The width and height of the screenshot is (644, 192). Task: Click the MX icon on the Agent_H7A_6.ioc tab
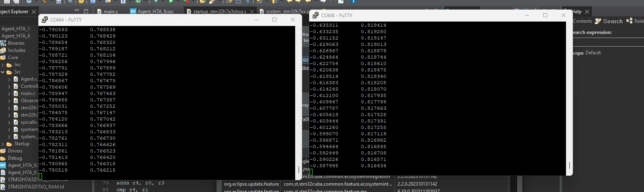click(x=133, y=12)
